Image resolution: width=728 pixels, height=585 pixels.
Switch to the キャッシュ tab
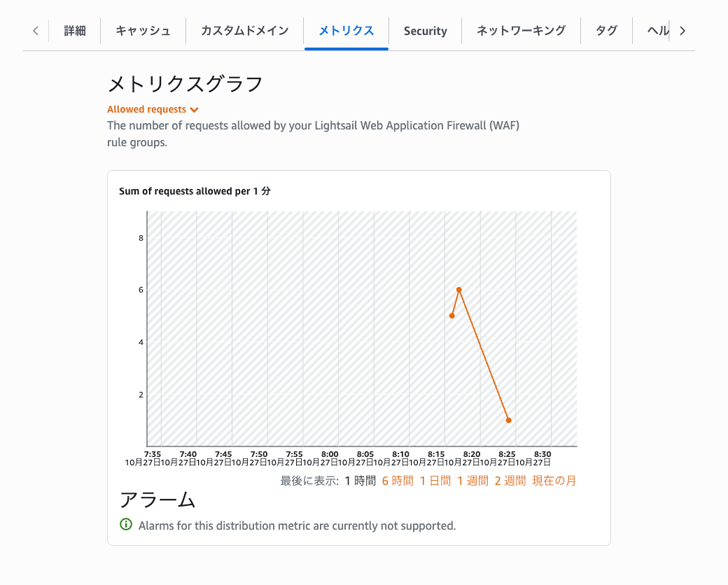(x=143, y=31)
